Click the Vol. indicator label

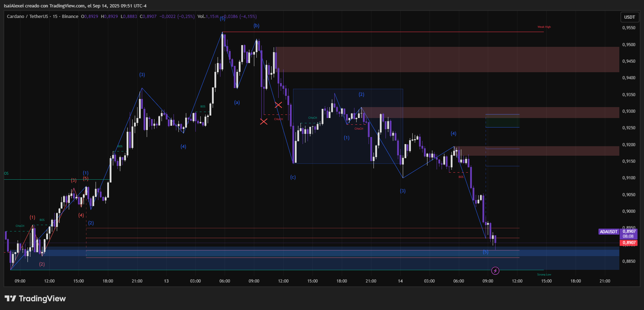click(x=201, y=17)
